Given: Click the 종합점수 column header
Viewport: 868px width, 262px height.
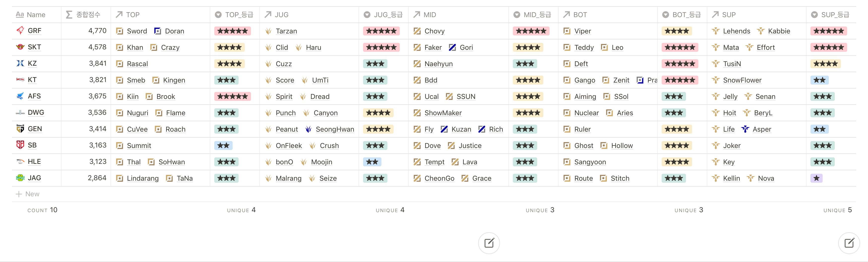Looking at the screenshot, I should coord(86,15).
